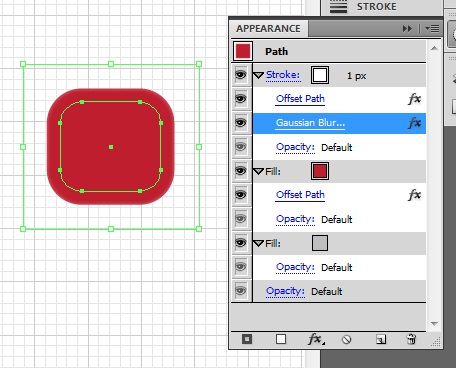Click Clear Appearance icon

[x=347, y=339]
